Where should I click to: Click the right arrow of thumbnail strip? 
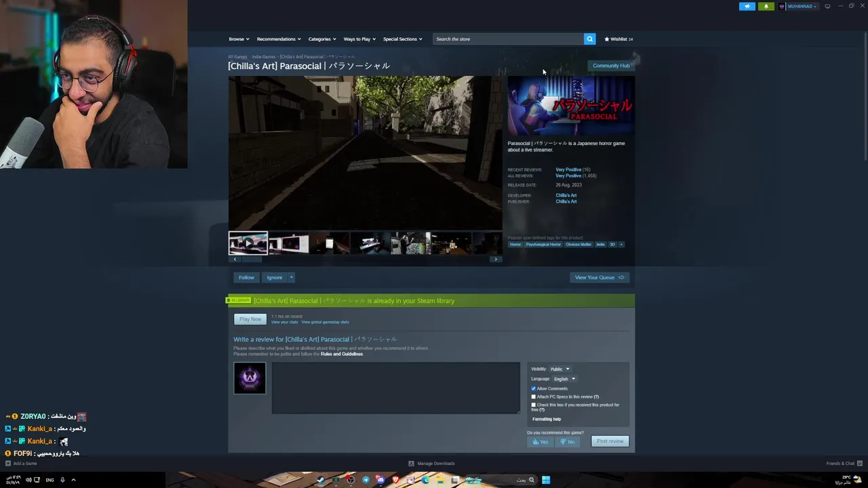point(496,259)
